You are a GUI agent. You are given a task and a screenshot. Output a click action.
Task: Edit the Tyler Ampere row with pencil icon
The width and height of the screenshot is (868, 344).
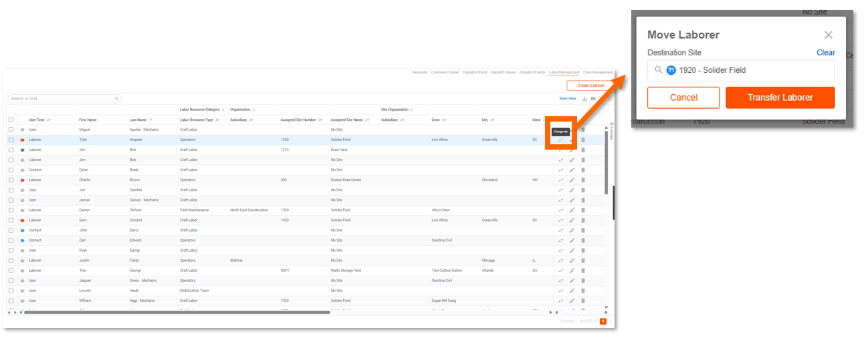click(572, 140)
